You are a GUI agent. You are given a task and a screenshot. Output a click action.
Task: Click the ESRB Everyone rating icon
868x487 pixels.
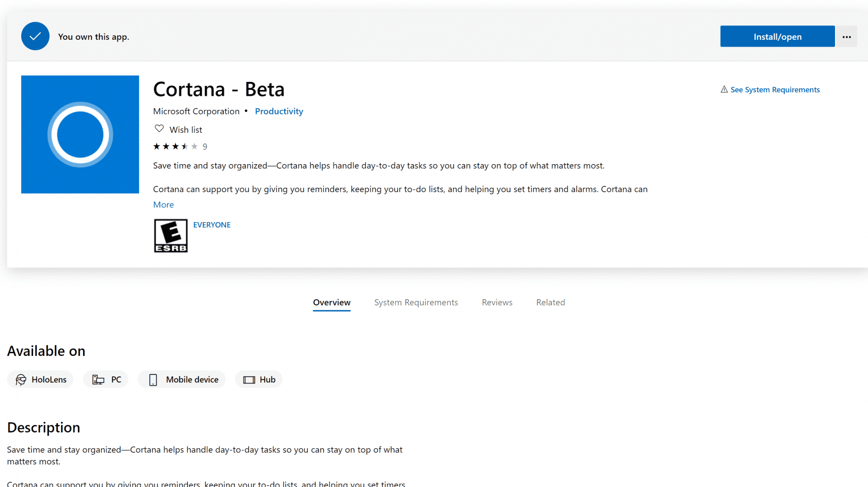[170, 235]
